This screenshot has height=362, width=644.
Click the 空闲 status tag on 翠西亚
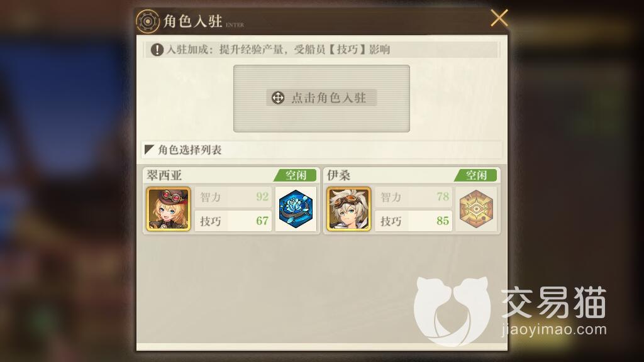296,175
